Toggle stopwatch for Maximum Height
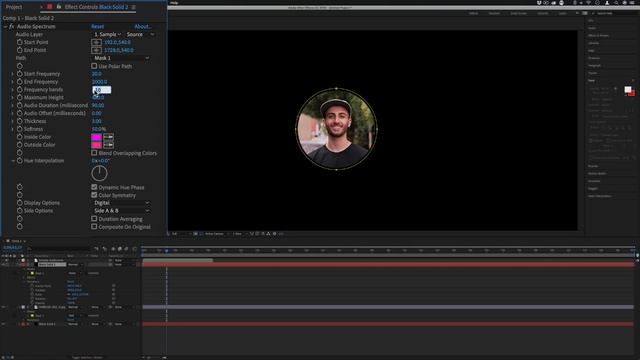The image size is (640, 360). (x=20, y=98)
